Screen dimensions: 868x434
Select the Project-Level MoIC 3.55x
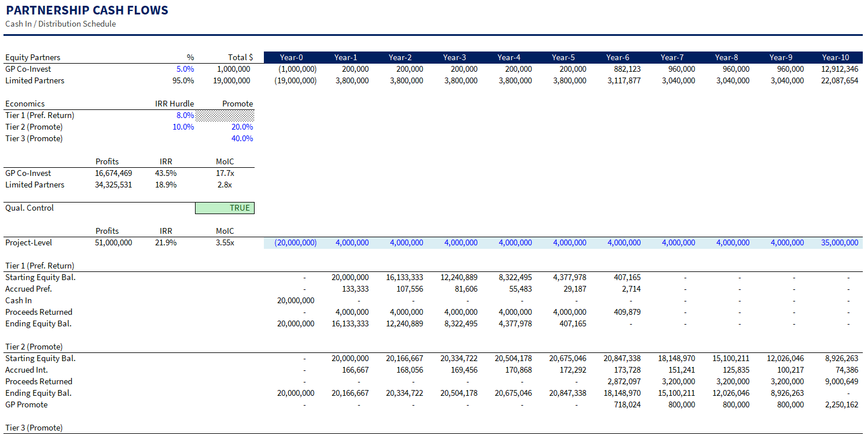coord(225,242)
